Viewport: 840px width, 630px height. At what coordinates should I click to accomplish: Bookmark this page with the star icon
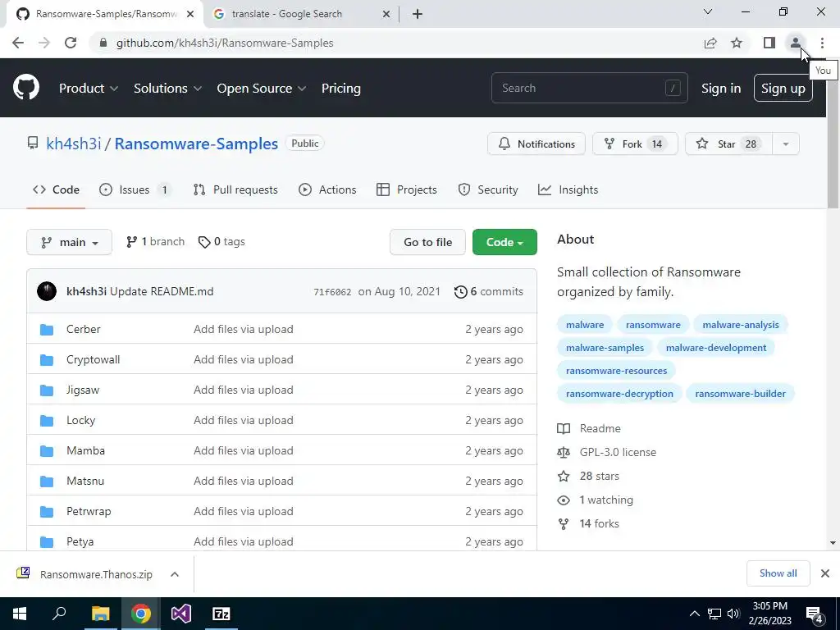(737, 43)
